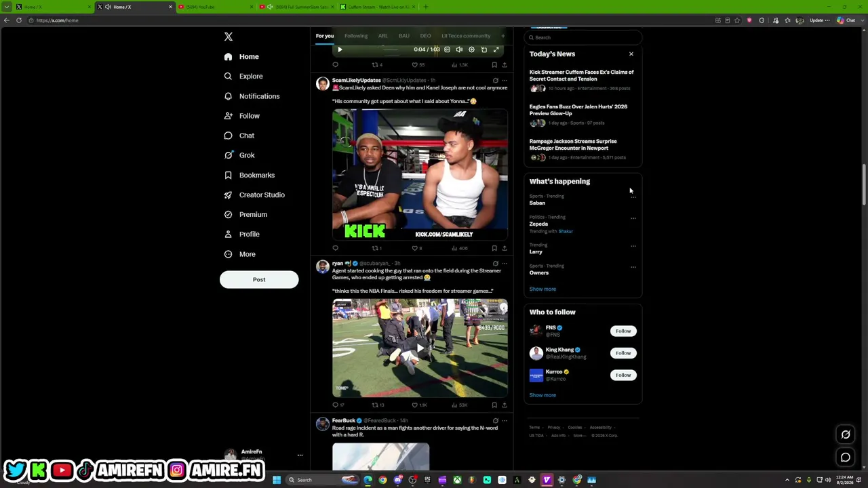
Task: Open Notifications in the sidebar
Action: (x=252, y=96)
